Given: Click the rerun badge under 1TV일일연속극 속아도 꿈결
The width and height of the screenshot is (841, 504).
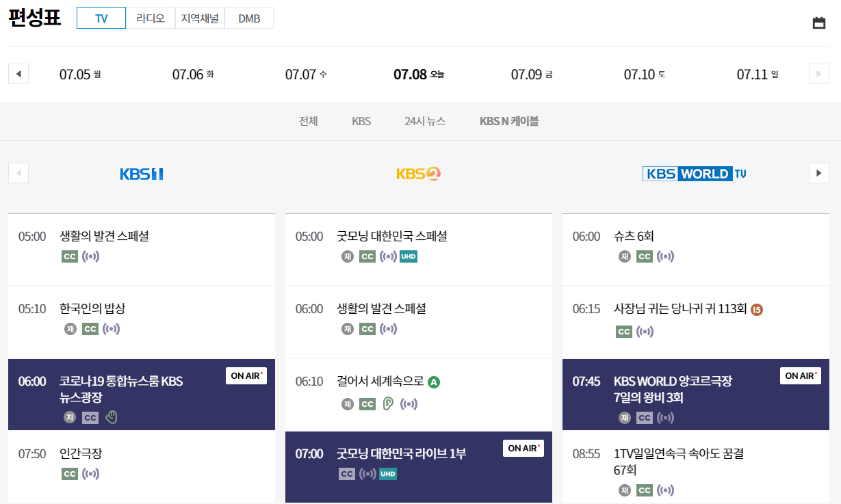Looking at the screenshot, I should tap(624, 490).
